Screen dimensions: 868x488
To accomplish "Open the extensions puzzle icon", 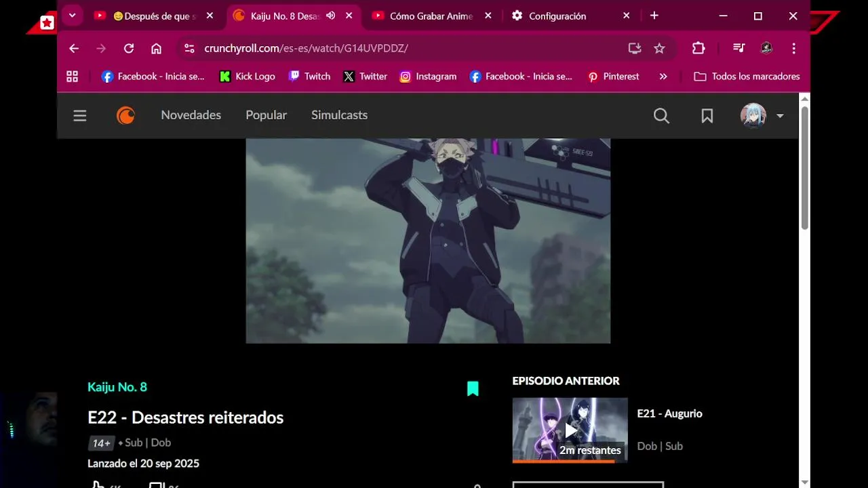I will pos(698,48).
